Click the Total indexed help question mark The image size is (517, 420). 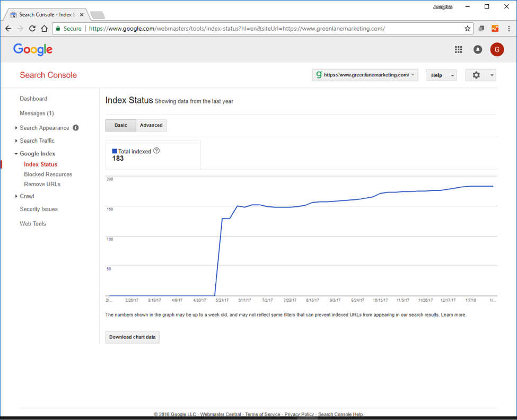pyautogui.click(x=156, y=151)
